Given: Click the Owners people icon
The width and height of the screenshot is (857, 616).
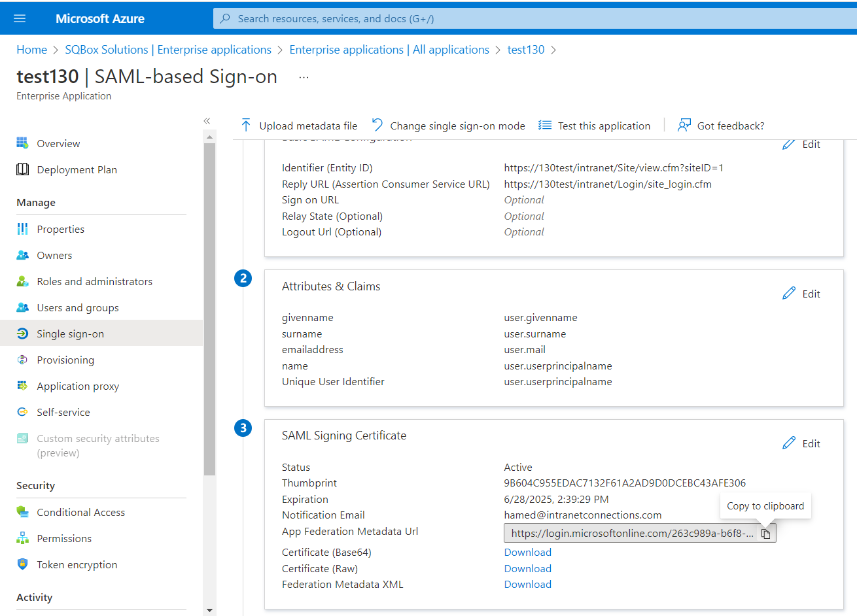Looking at the screenshot, I should click(x=22, y=255).
